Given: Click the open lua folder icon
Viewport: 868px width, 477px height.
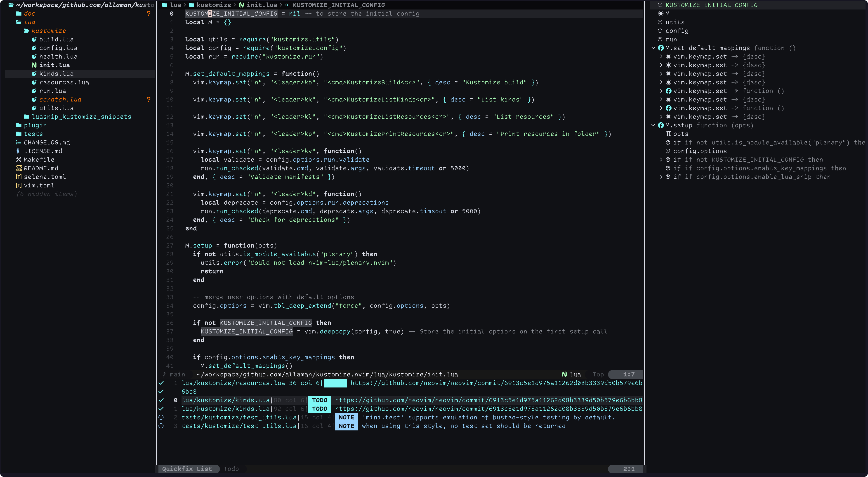Looking at the screenshot, I should [x=19, y=22].
